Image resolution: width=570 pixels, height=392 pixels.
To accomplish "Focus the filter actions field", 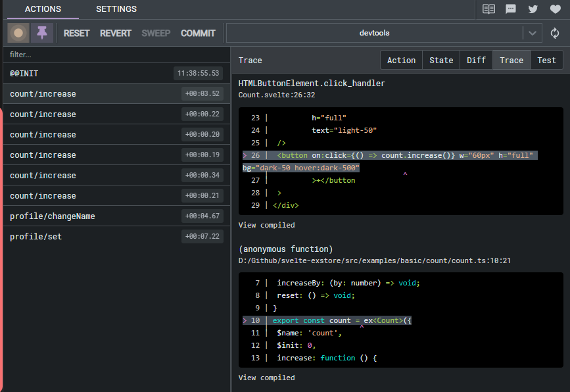I will coord(116,55).
